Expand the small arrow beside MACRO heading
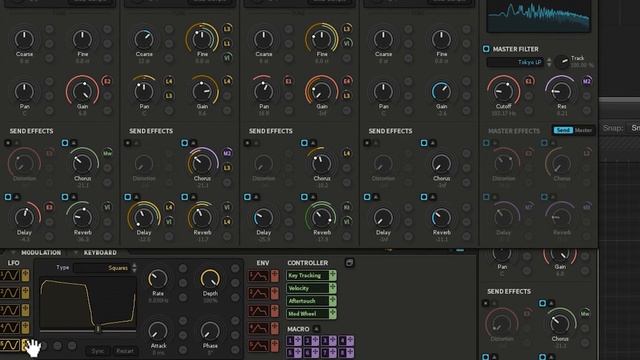The image size is (640, 360). pyautogui.click(x=316, y=329)
